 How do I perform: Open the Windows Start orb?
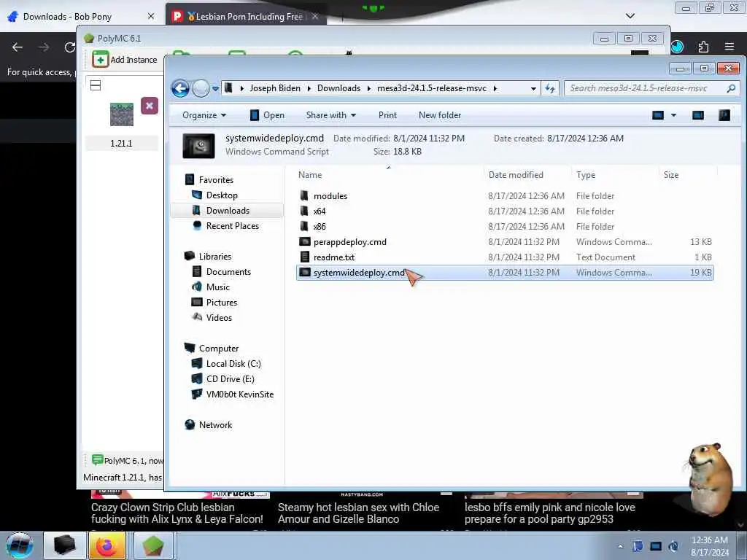(x=20, y=545)
